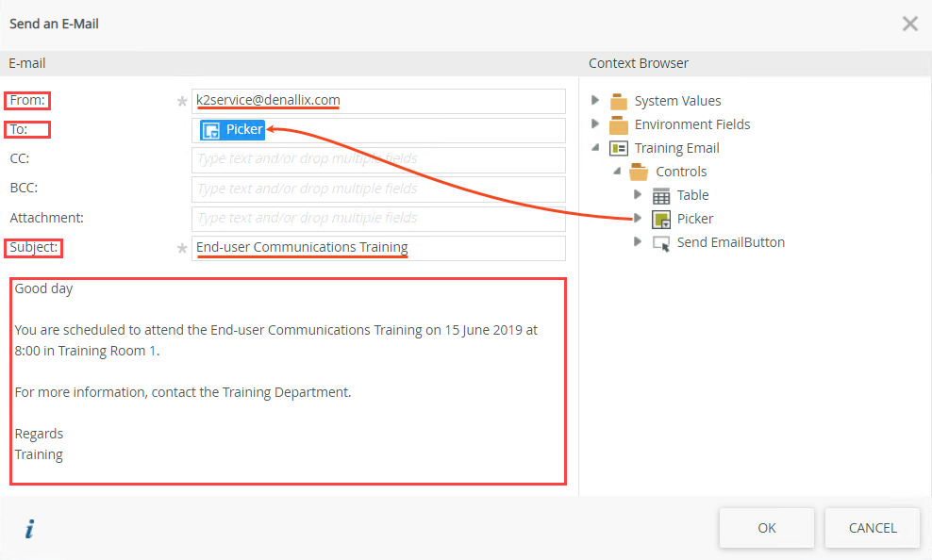Collapse the Controls folder node
Image resolution: width=932 pixels, height=560 pixels.
618,171
